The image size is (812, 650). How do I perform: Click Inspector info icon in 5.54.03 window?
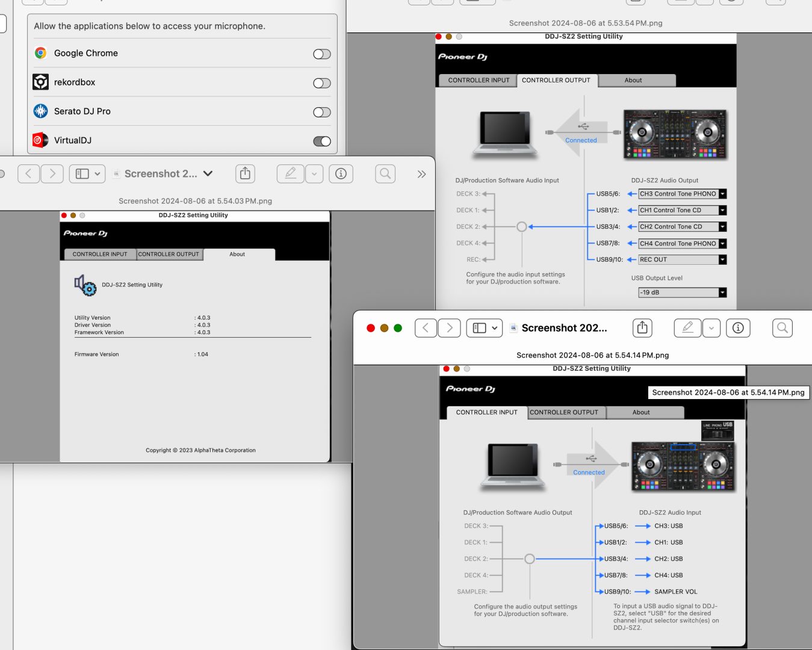[x=341, y=173]
